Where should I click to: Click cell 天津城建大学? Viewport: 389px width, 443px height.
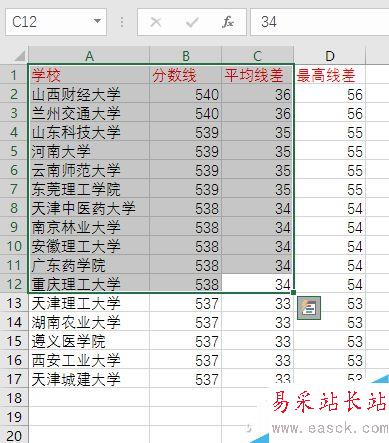pyautogui.click(x=89, y=379)
